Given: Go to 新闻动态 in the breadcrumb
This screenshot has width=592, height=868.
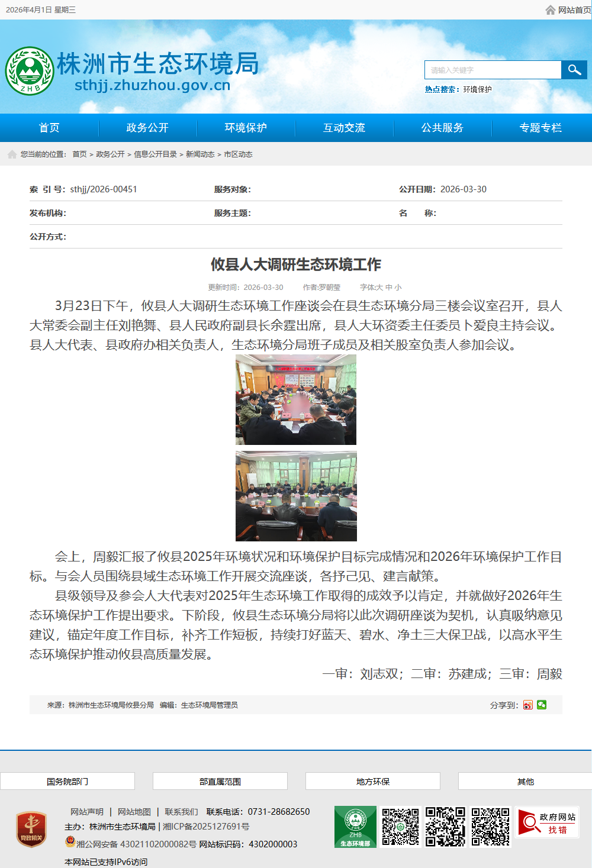Looking at the screenshot, I should coord(200,154).
